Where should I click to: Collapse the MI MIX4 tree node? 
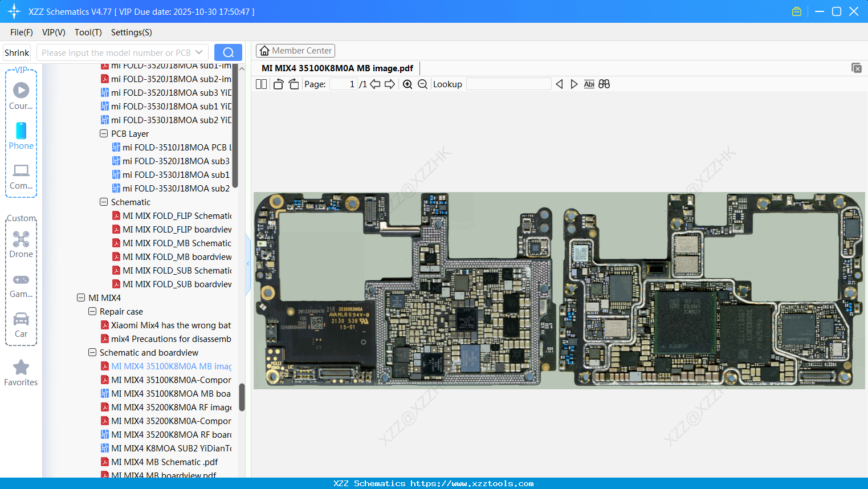tap(81, 298)
